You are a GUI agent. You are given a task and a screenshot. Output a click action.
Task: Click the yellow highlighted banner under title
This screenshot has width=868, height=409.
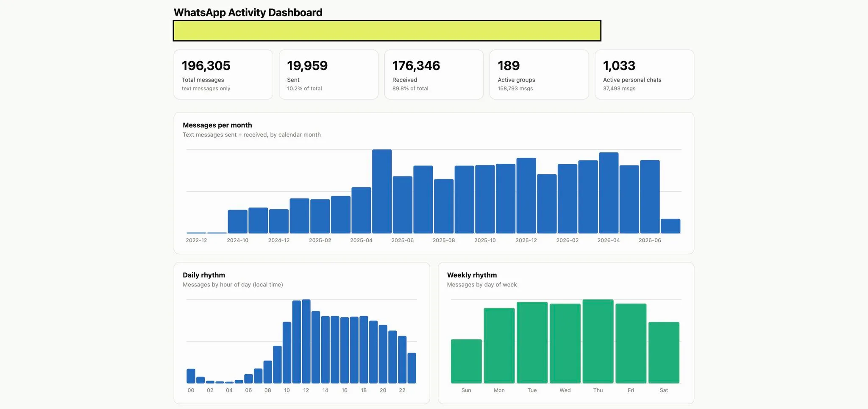pos(387,31)
